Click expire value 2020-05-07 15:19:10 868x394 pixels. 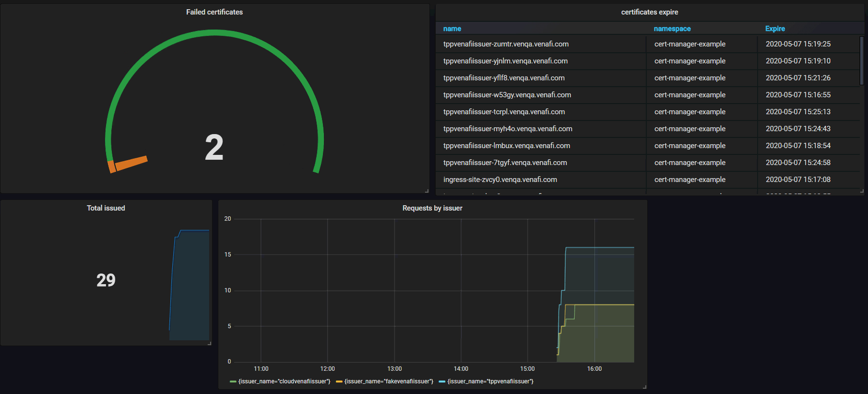(x=798, y=61)
